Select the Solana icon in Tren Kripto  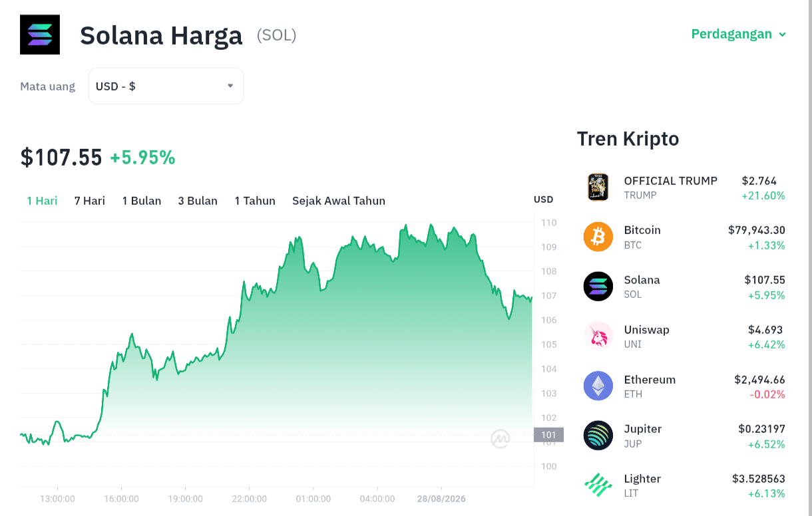click(598, 287)
